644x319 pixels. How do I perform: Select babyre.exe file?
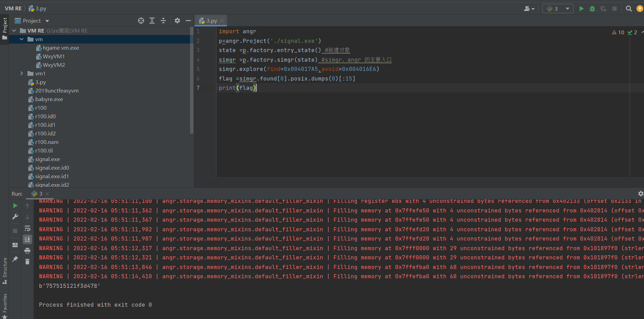click(49, 99)
